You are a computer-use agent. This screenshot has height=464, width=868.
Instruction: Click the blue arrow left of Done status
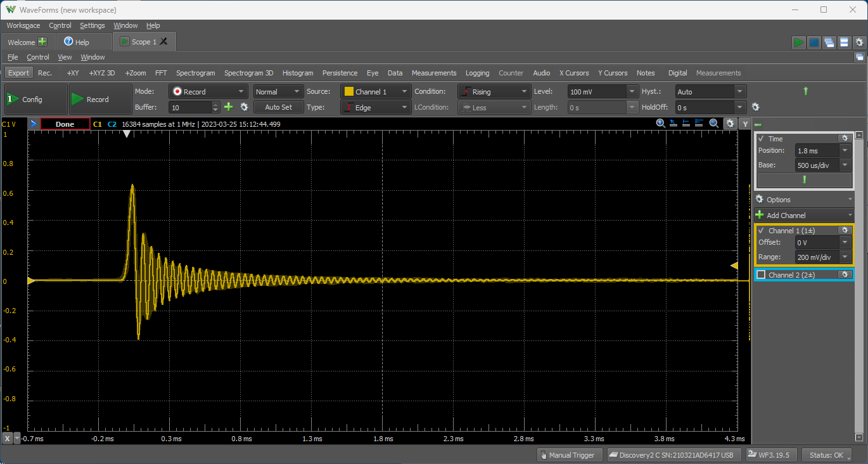(33, 124)
